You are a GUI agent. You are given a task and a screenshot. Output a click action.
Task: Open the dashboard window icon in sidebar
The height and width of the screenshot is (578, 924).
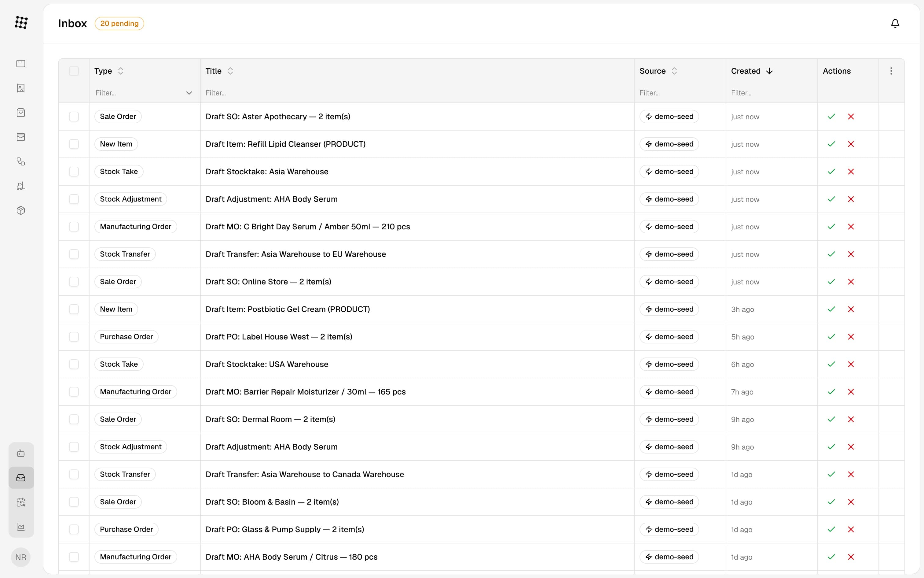(x=21, y=64)
